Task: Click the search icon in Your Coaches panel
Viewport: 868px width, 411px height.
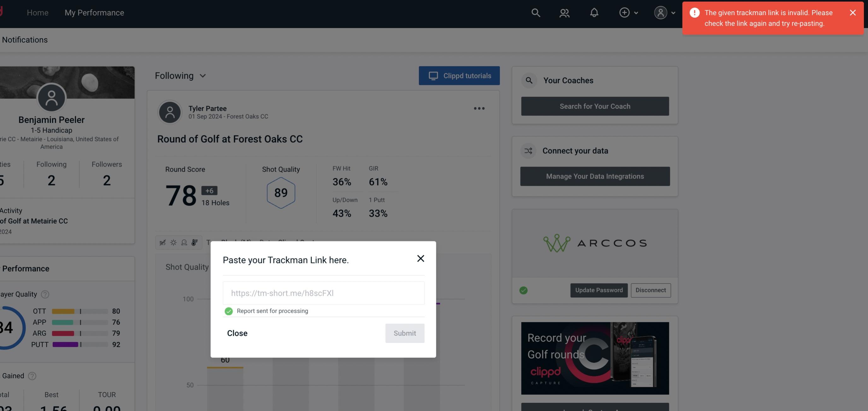Action: click(x=529, y=80)
